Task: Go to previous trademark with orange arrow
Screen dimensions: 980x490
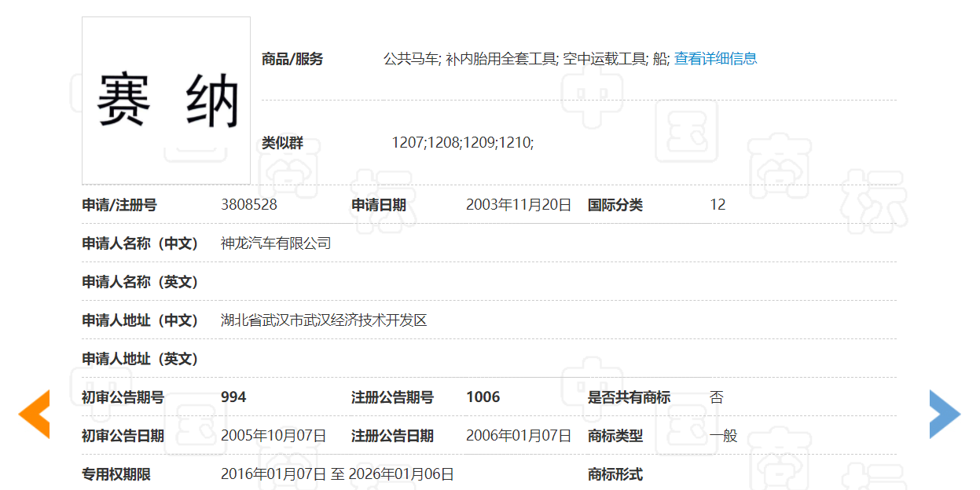Action: point(35,414)
